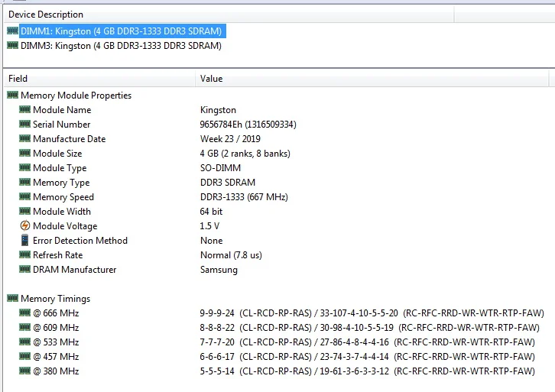Select the @ 609 MHz timing label

(56, 328)
